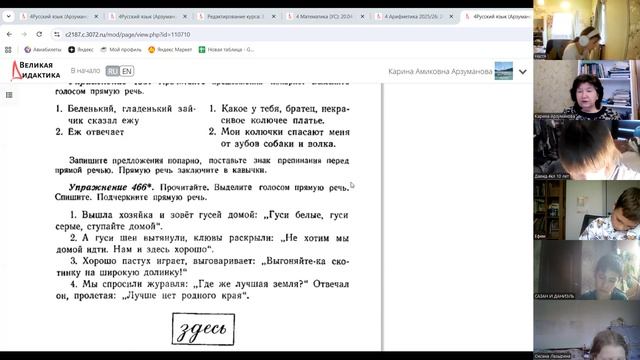Open the Мой профиль bookmark

(121, 50)
